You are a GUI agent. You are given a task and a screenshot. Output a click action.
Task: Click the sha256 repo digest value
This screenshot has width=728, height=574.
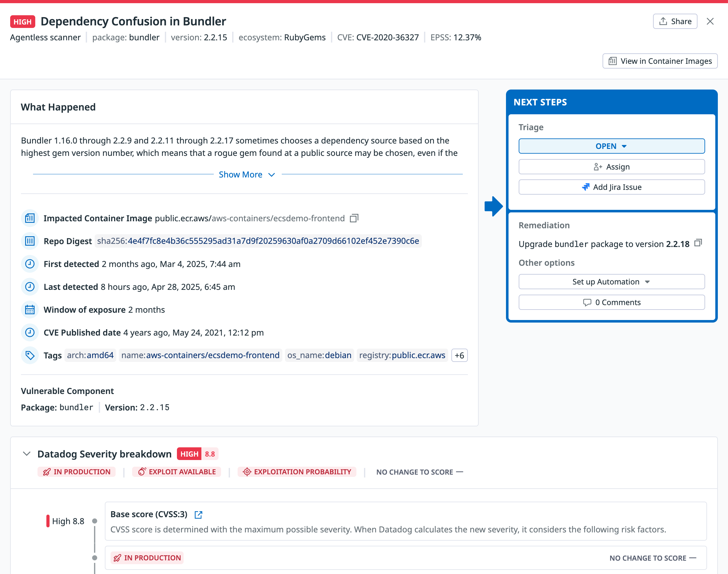[x=258, y=241]
